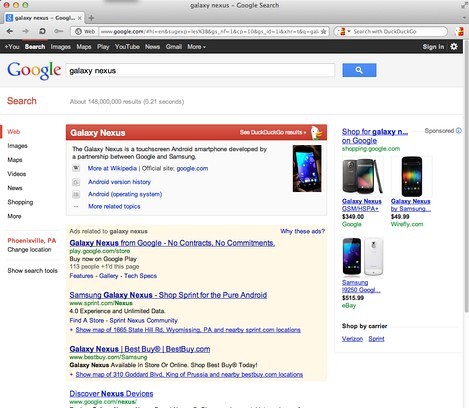The height and width of the screenshot is (408, 469).
Task: Open 'More at Wikipedia' link
Action: point(112,168)
